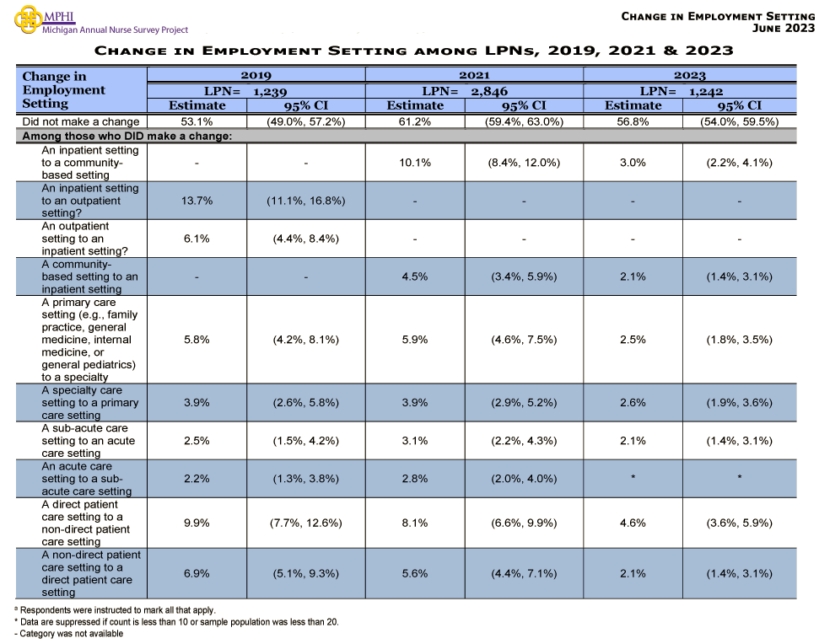Click the 'Michigan Annual Nurse Survey Project' label
The width and height of the screenshot is (819, 644).
[x=116, y=27]
